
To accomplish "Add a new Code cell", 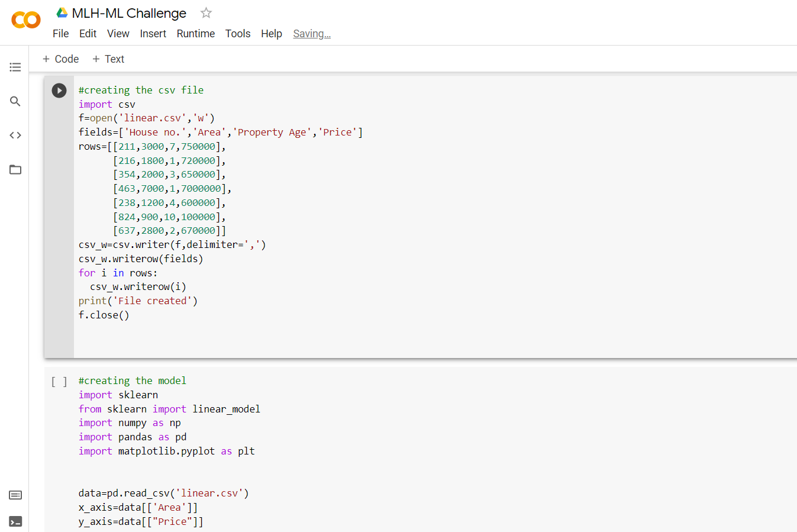I will coord(61,59).
